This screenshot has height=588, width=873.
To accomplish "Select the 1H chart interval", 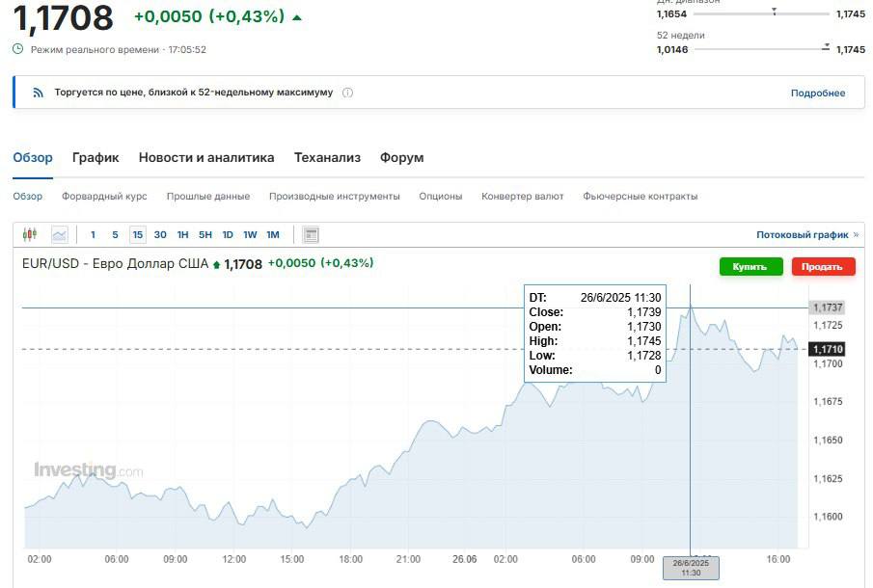I will [182, 234].
